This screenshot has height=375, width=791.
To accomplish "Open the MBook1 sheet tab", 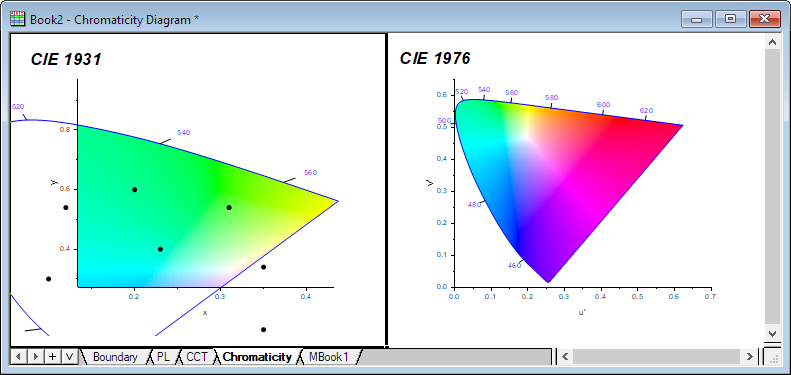I will [x=328, y=357].
